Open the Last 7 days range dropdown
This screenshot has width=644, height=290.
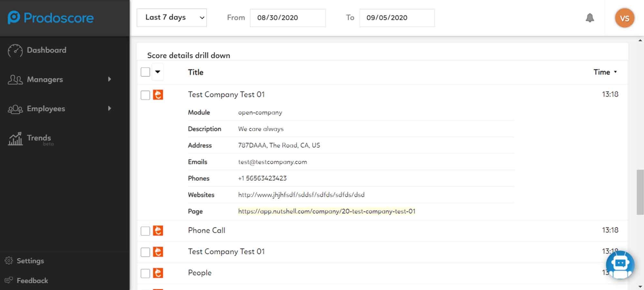172,18
